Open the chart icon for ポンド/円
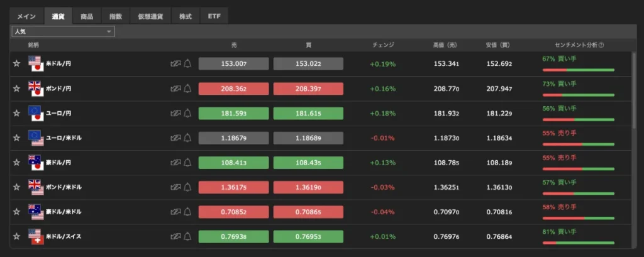644x257 pixels. [175, 89]
